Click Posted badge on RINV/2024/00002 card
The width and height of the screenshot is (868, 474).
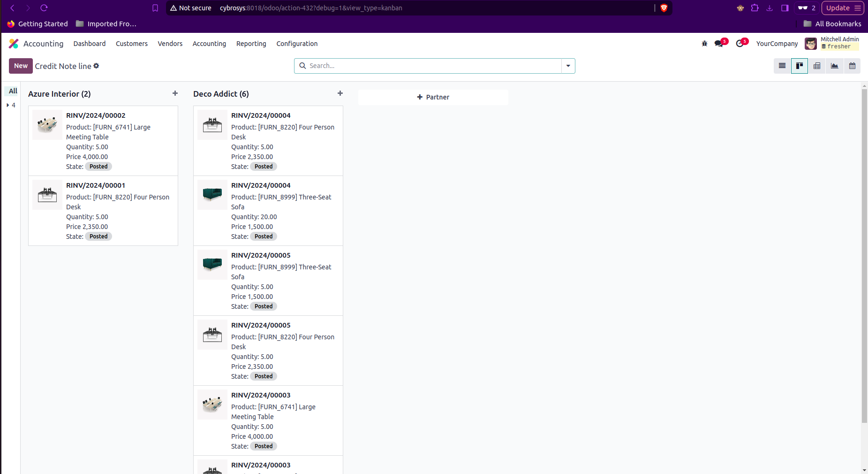pyautogui.click(x=98, y=167)
